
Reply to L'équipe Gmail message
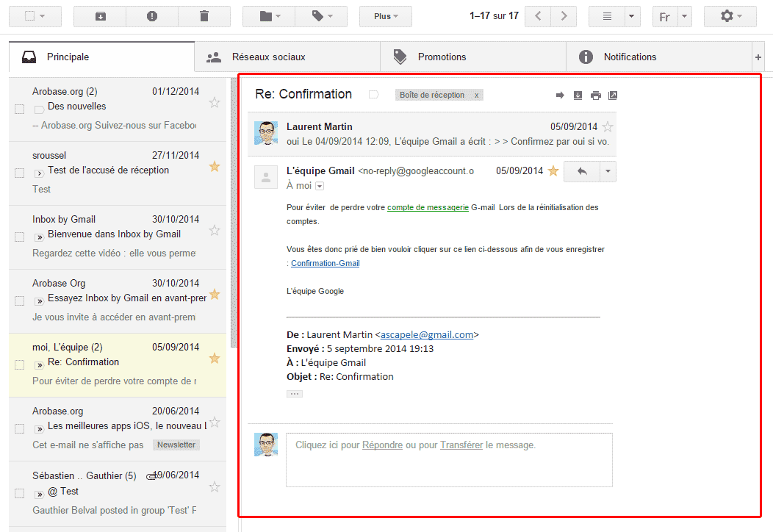coord(582,172)
